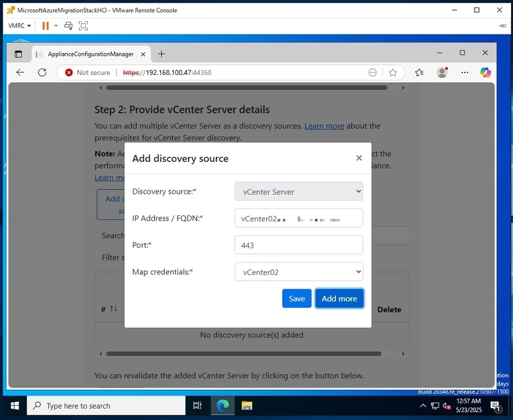Open the muted volume tray icon
This screenshot has height=420, width=513.
(446, 407)
